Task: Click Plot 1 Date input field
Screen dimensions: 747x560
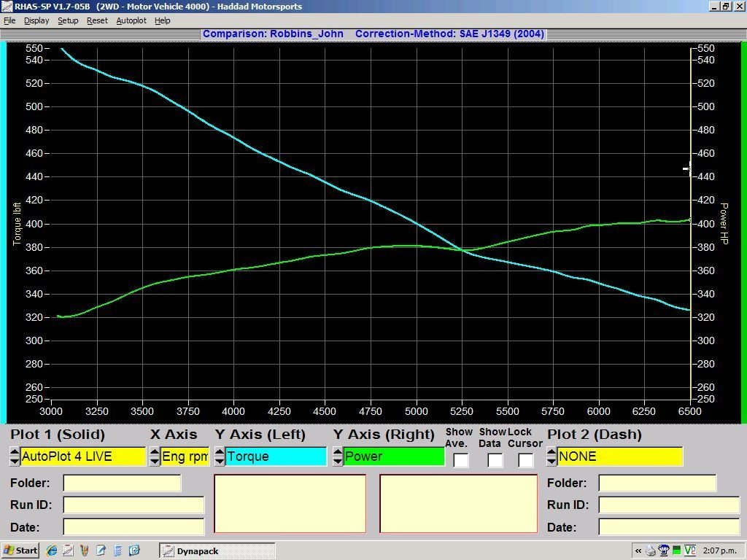Action: click(x=133, y=527)
